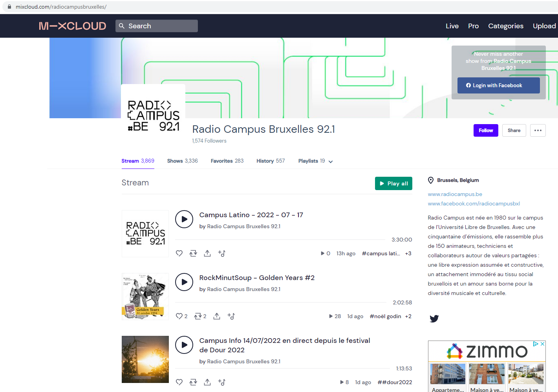Open the Favorites tab
The image size is (558, 392).
tap(227, 161)
